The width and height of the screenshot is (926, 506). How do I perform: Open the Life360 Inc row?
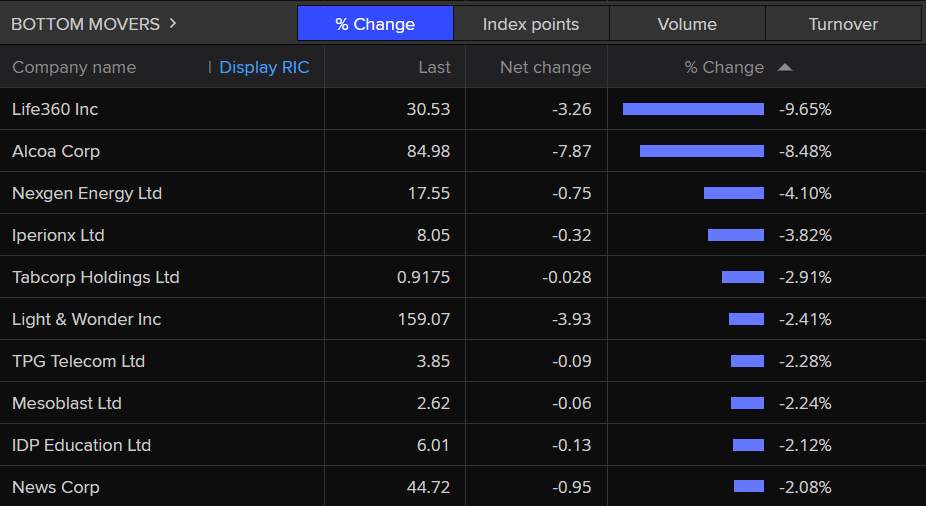point(55,110)
